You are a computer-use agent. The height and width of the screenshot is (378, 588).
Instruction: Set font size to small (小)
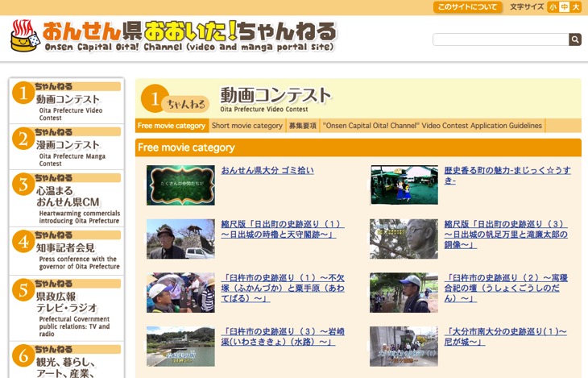click(x=553, y=7)
